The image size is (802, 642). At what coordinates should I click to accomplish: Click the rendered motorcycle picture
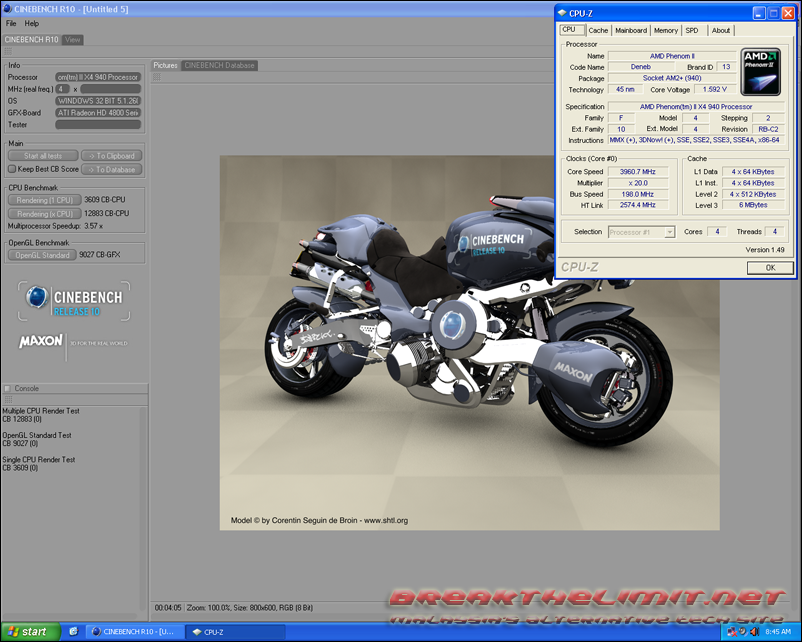(x=470, y=343)
